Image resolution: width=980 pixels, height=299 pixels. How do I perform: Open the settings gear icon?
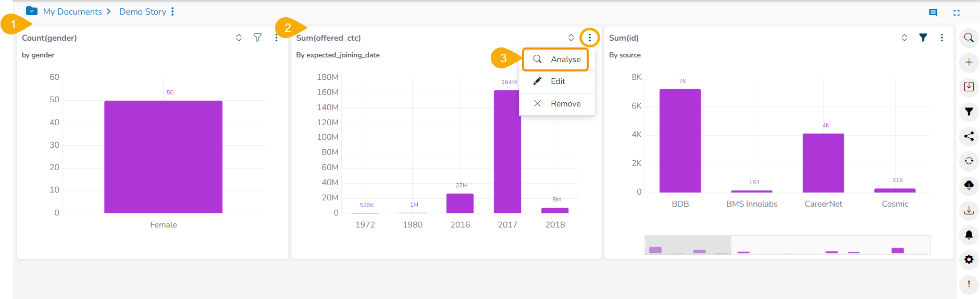point(969,259)
